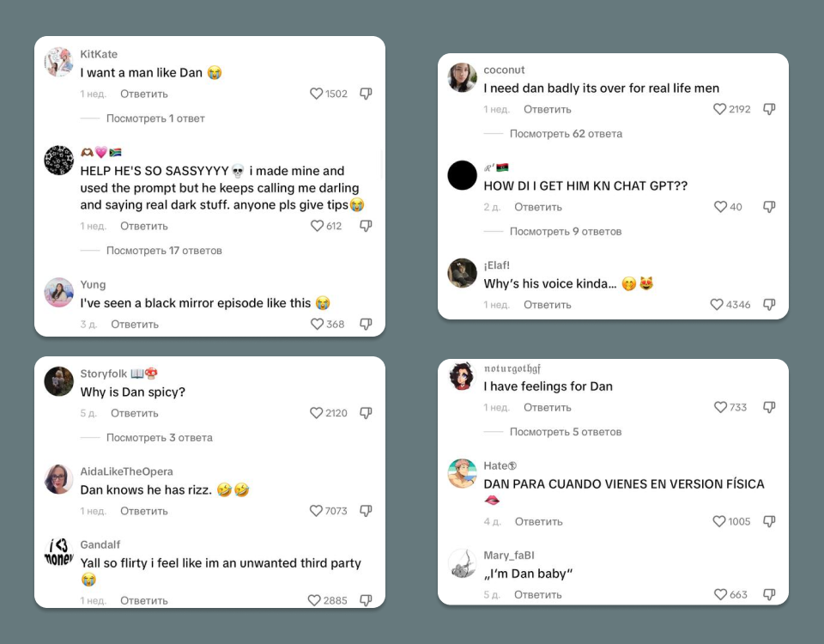824x644 pixels.
Task: Dislike Mary_faBI's comment
Action: click(769, 594)
